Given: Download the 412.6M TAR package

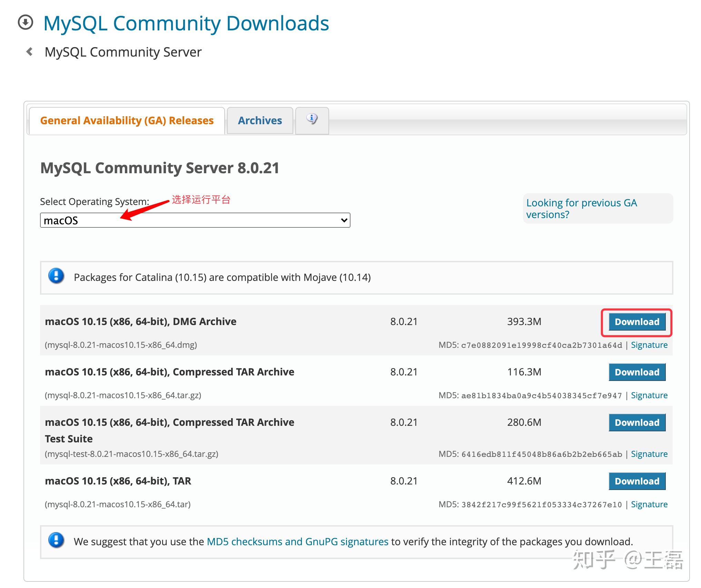Looking at the screenshot, I should pos(636,481).
